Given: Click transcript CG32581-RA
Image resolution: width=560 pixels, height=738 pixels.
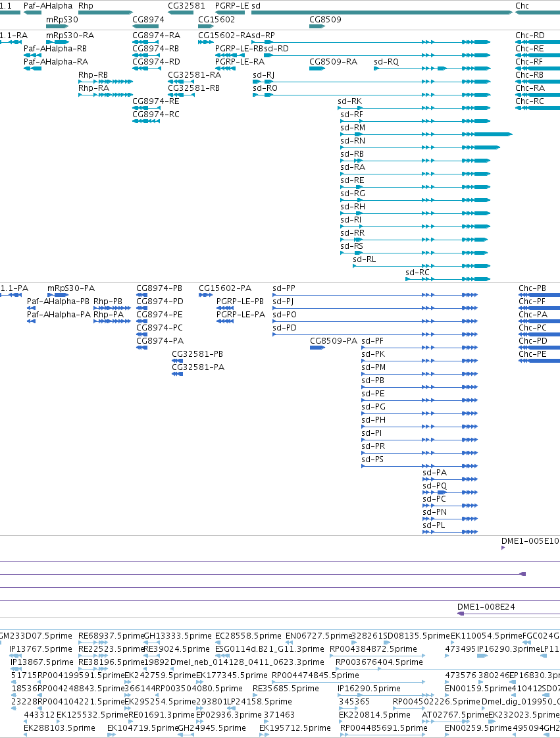Looking at the screenshot, I should coord(194,75).
